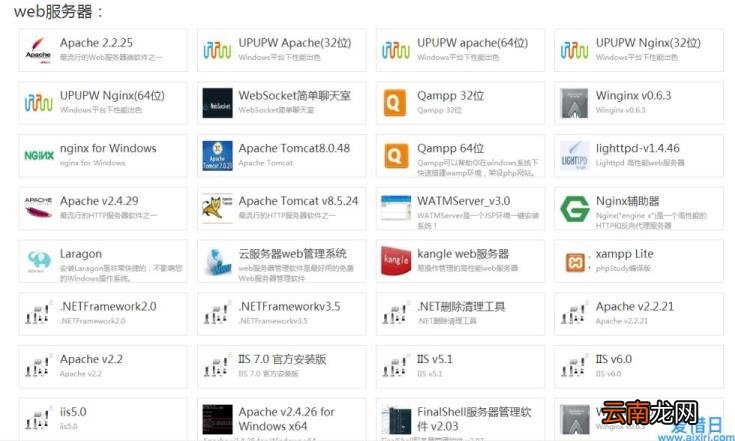Open the Laragon title link

click(x=81, y=254)
